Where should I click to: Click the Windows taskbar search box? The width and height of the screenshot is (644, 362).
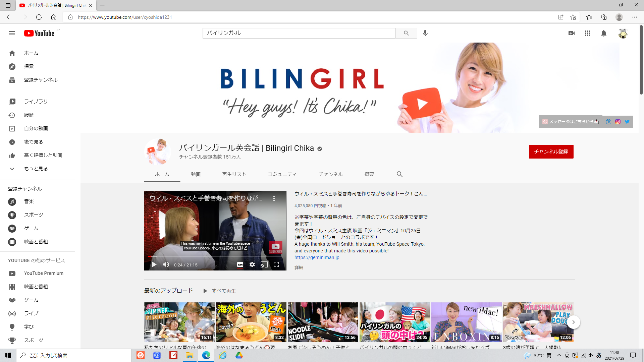(x=74, y=355)
